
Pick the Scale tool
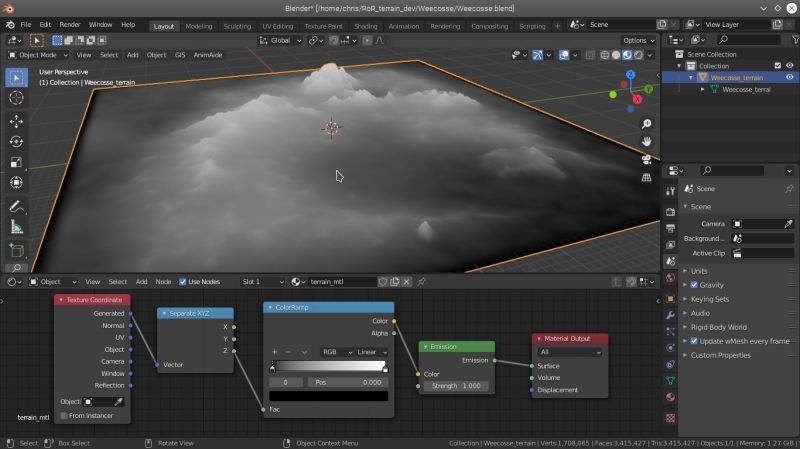click(x=16, y=162)
